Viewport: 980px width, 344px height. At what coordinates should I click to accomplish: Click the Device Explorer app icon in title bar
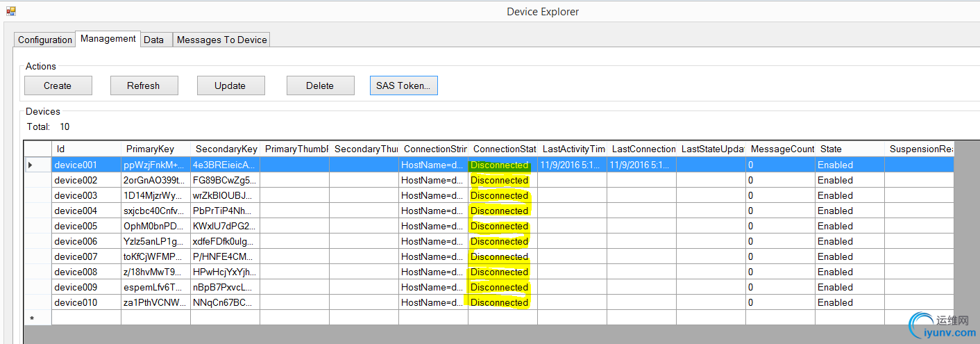click(11, 11)
